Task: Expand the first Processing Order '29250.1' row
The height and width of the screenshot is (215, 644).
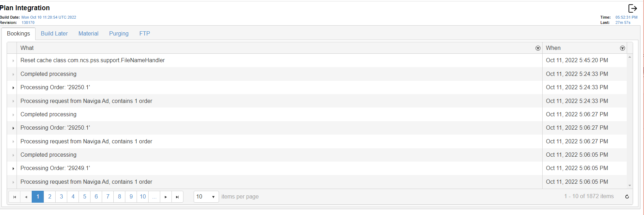Action: click(x=13, y=87)
